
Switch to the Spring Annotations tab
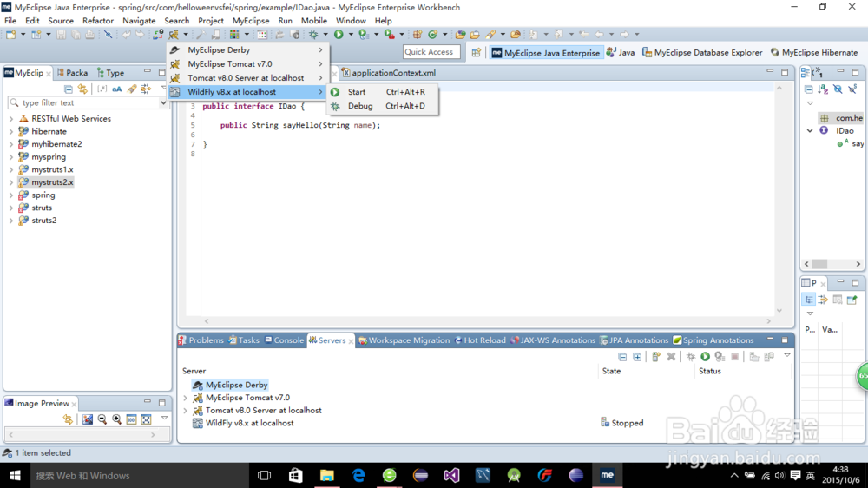click(x=713, y=340)
